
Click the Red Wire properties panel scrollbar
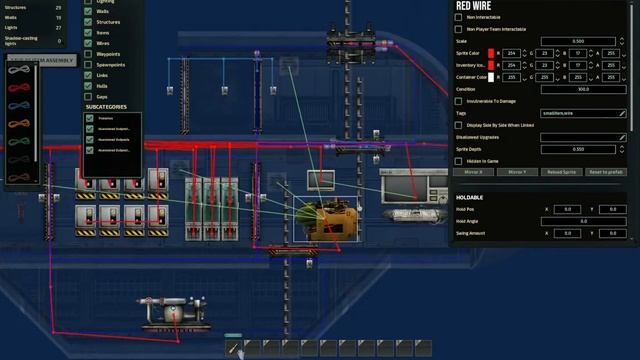click(x=632, y=67)
